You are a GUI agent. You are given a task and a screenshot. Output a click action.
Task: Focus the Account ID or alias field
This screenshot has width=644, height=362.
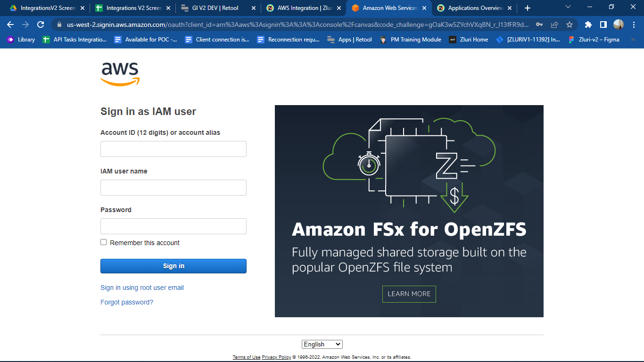(x=173, y=149)
